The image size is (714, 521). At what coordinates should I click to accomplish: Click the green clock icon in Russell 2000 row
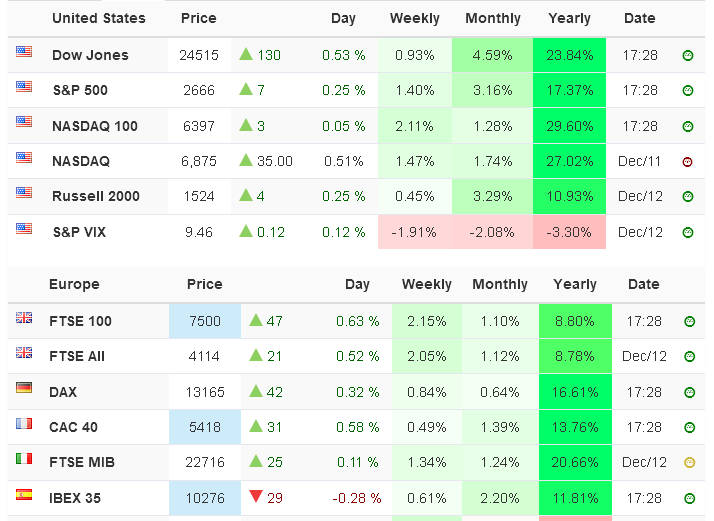(x=688, y=196)
